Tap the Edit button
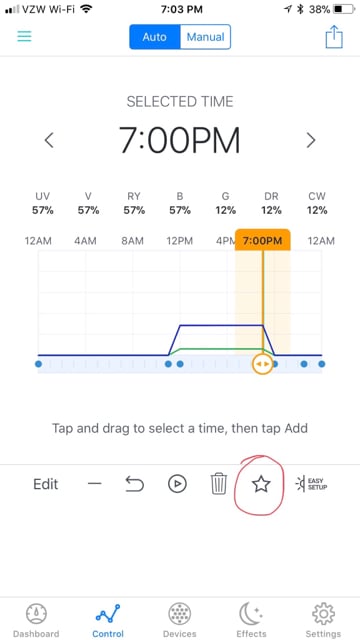The width and height of the screenshot is (360, 640). click(x=46, y=484)
